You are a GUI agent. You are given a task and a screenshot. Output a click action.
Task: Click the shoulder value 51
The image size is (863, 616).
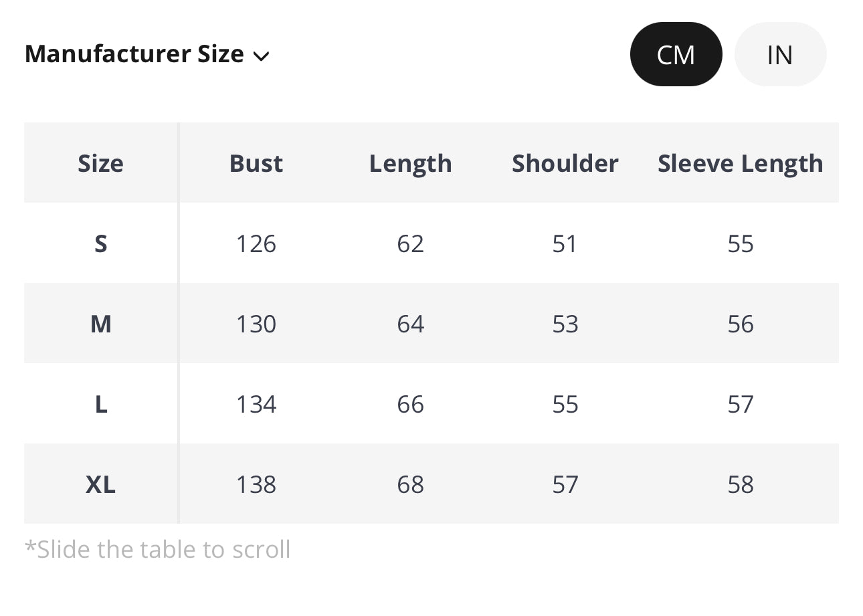(x=565, y=243)
